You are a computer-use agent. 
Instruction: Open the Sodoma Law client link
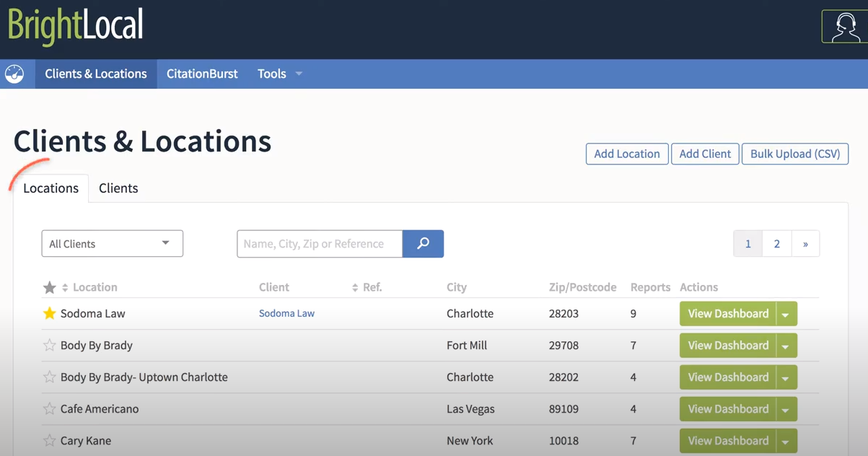pos(286,313)
